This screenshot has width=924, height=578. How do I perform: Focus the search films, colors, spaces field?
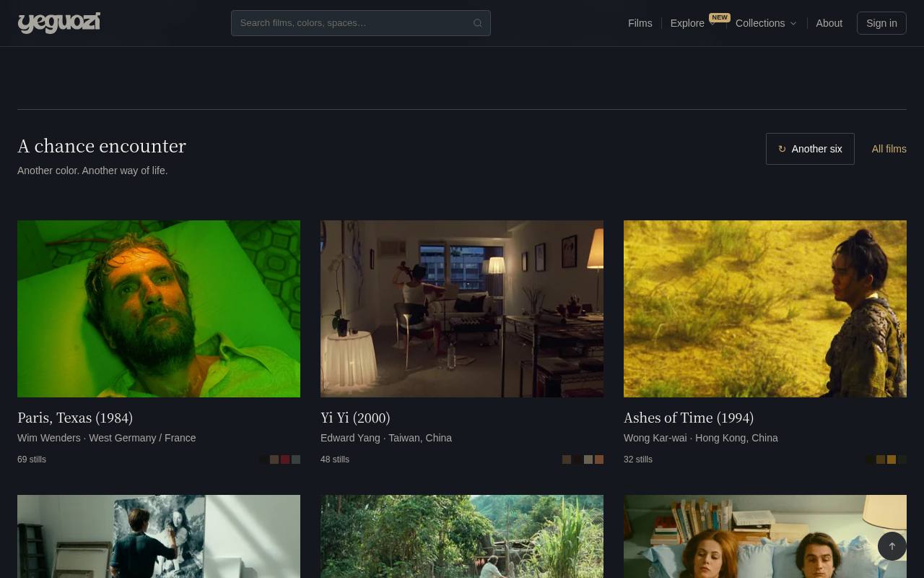(x=361, y=23)
